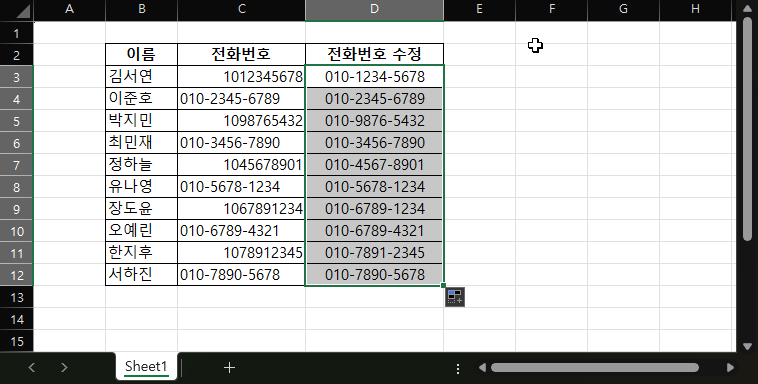Select the name cell 오예린
The height and width of the screenshot is (384, 758).
(x=142, y=231)
